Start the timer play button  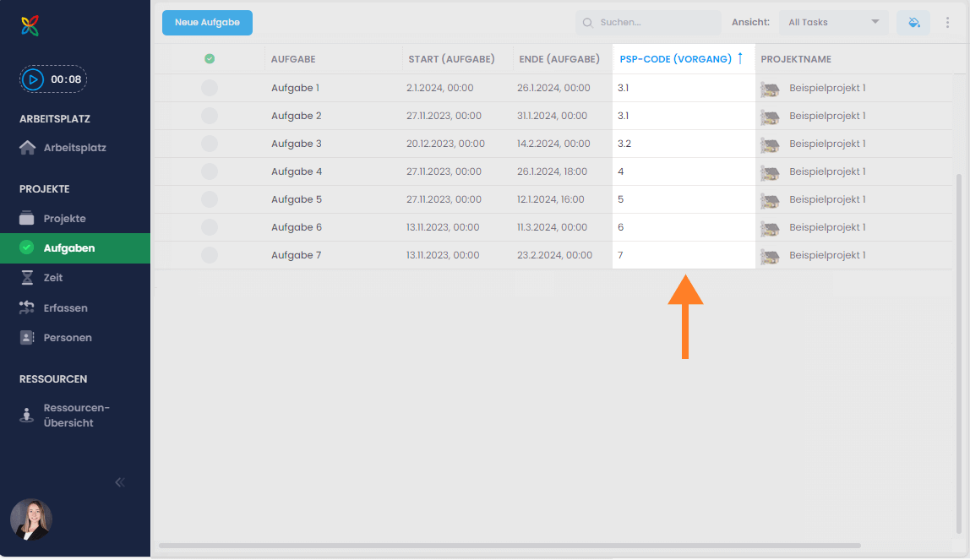pyautogui.click(x=33, y=79)
